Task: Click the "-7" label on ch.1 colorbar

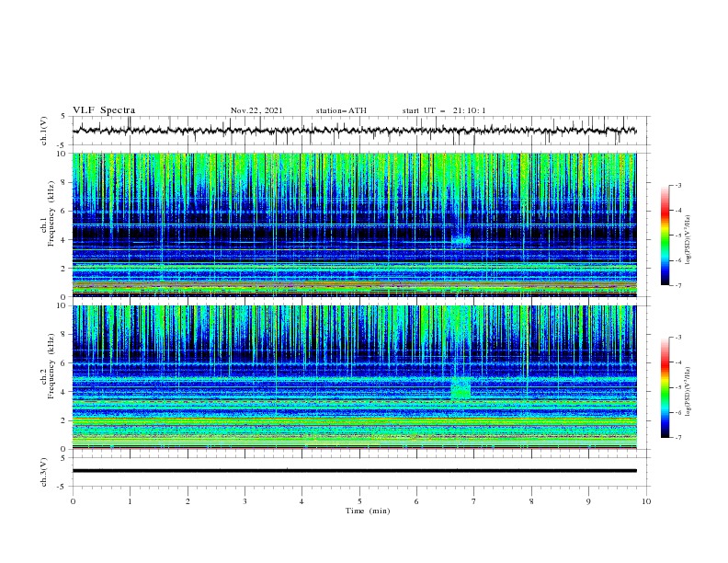Action: coord(678,285)
